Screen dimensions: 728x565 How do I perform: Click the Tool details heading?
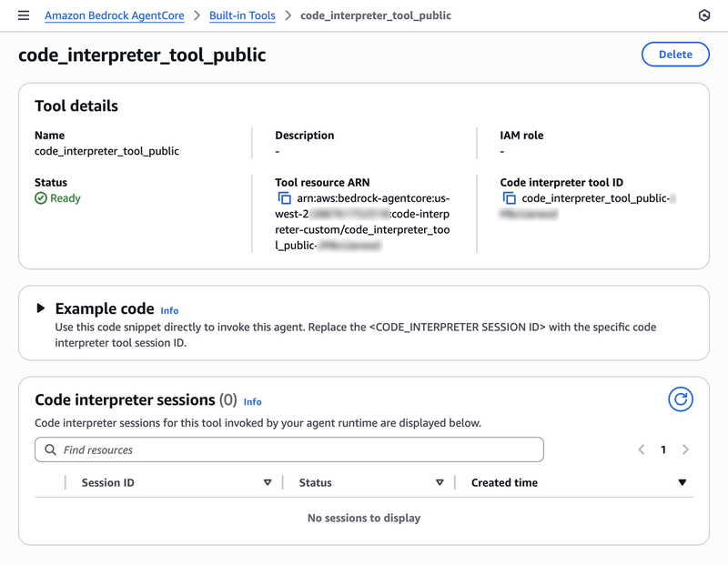pos(76,106)
